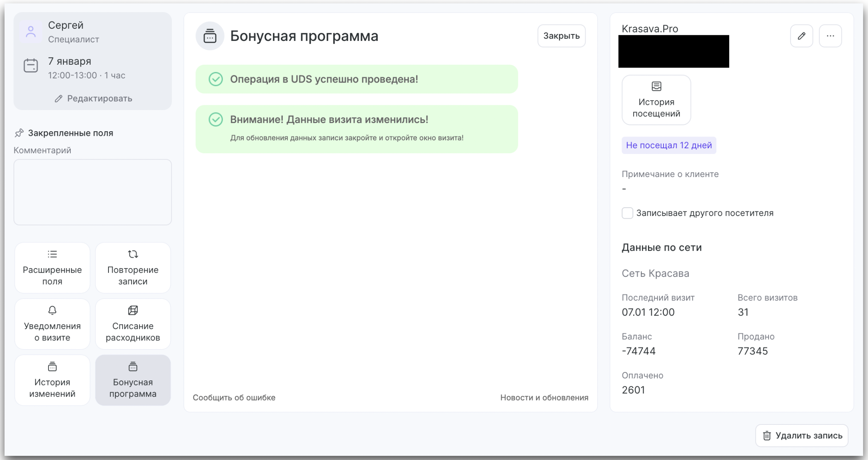The width and height of the screenshot is (868, 460).
Task: Focus the Комментарий text area
Action: coord(93,192)
